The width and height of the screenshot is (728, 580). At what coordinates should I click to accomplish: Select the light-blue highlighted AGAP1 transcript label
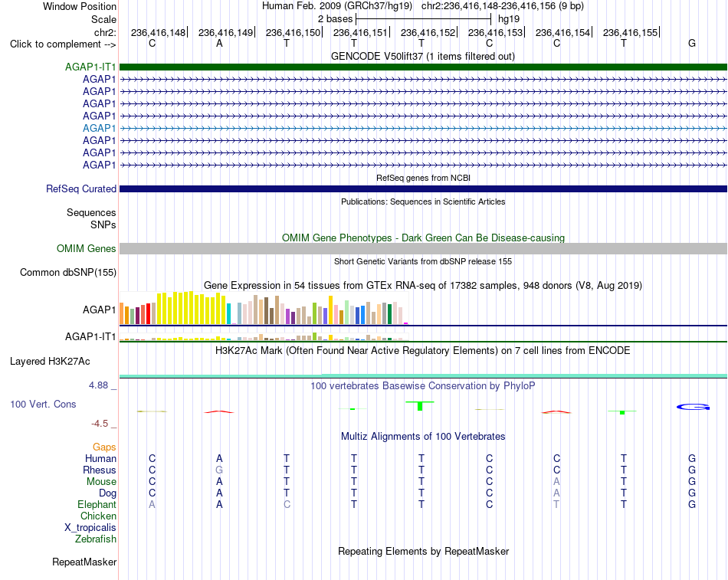coord(99,128)
